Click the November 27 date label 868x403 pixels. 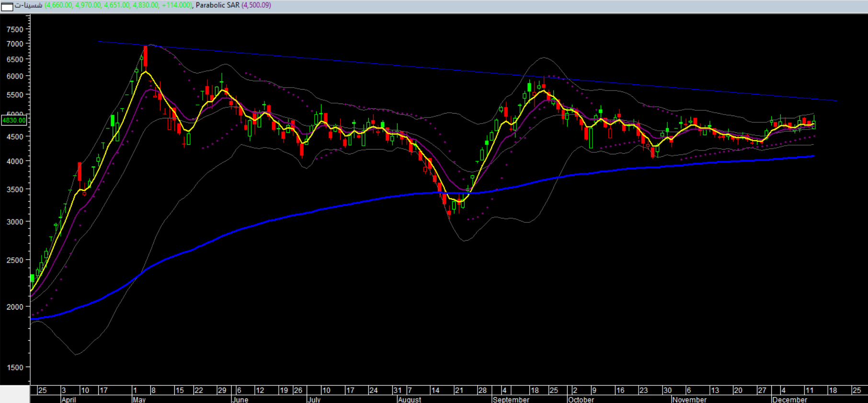click(x=762, y=390)
